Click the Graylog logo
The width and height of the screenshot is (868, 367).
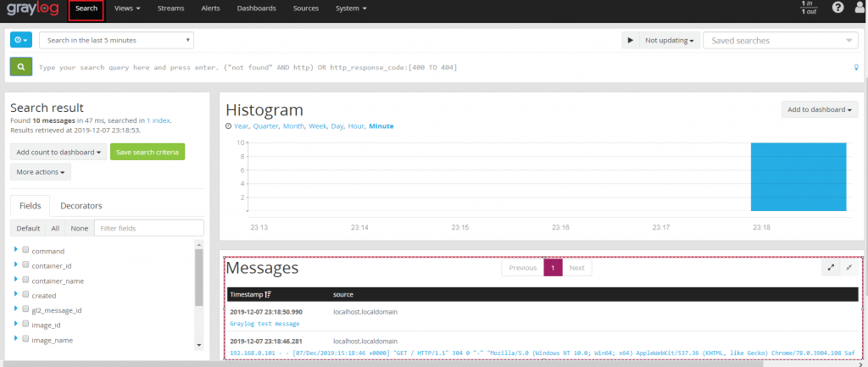click(33, 8)
